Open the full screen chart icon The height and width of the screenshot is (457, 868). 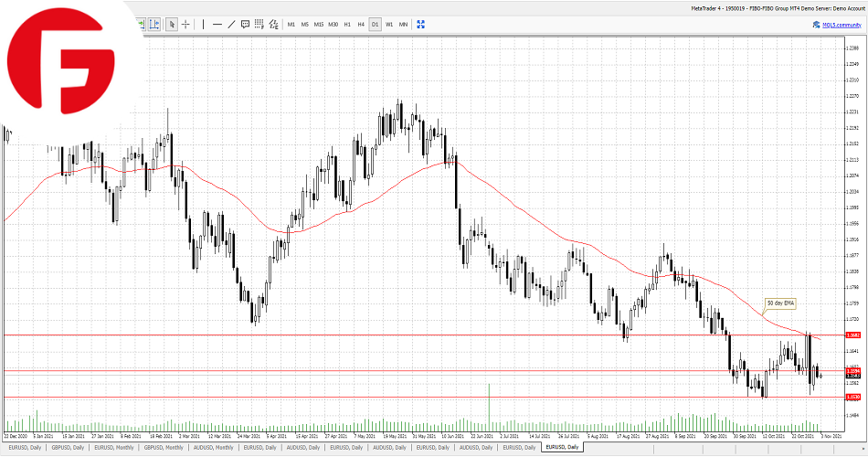point(419,24)
